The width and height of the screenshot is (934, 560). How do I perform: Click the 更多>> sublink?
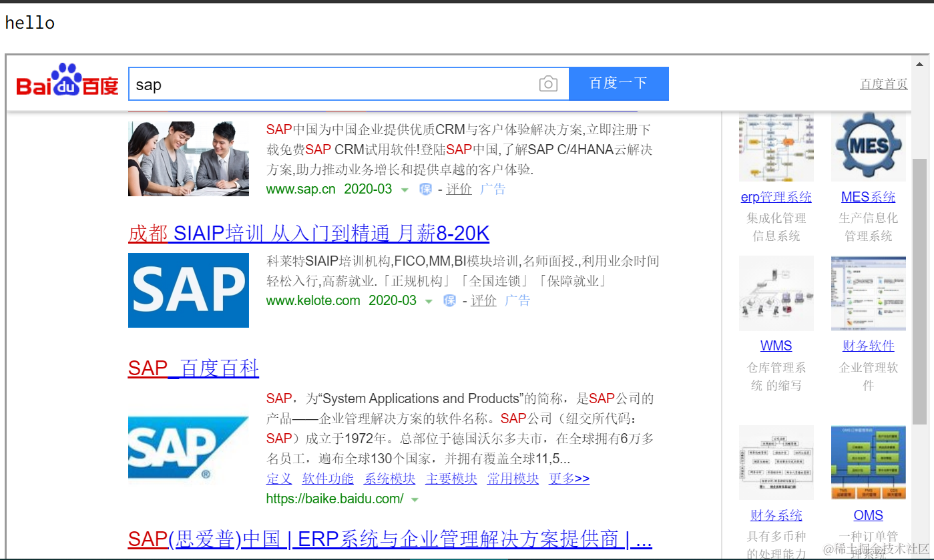coord(569,479)
